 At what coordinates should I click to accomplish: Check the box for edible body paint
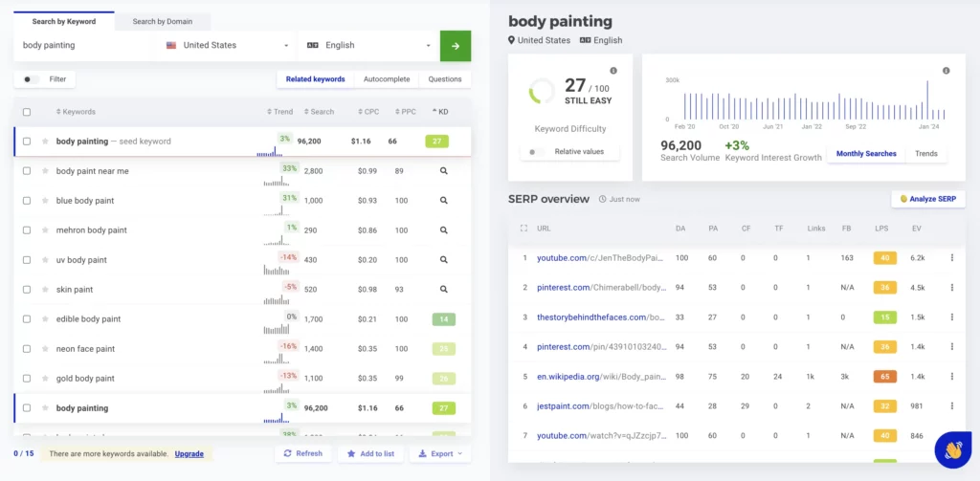click(x=27, y=319)
